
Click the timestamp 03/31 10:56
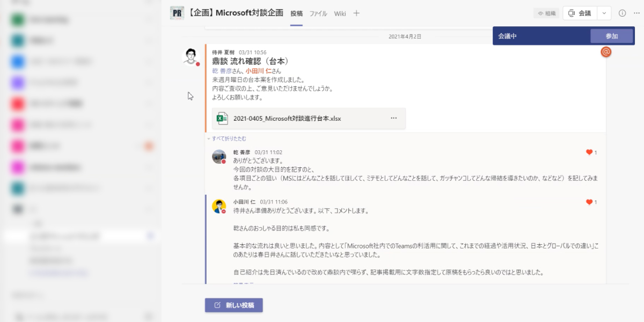[252, 53]
